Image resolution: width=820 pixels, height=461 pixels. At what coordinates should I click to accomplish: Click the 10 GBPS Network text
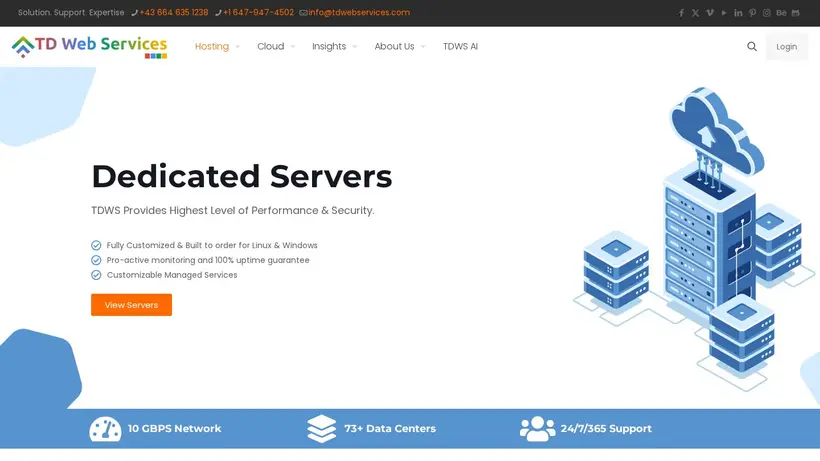pyautogui.click(x=174, y=429)
